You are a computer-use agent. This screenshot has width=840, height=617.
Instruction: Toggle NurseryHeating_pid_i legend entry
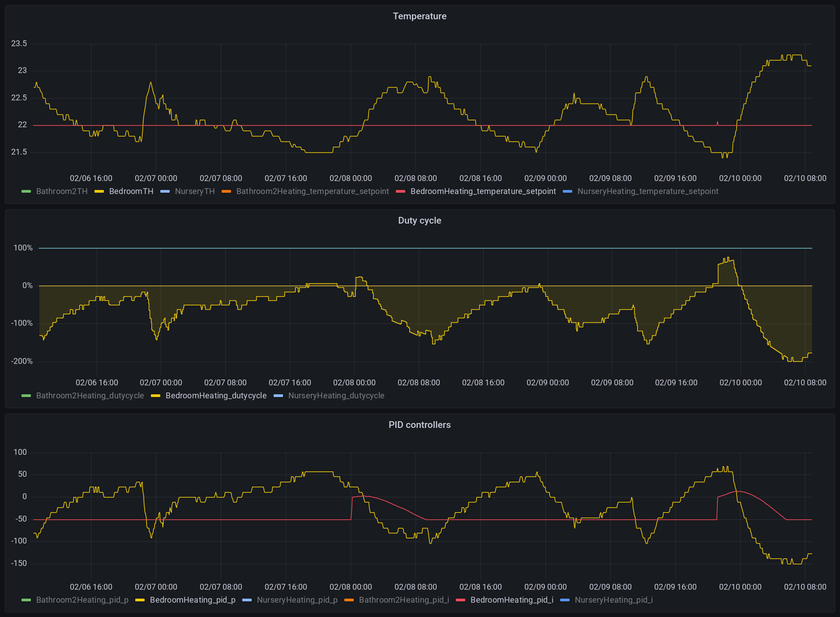coord(613,600)
